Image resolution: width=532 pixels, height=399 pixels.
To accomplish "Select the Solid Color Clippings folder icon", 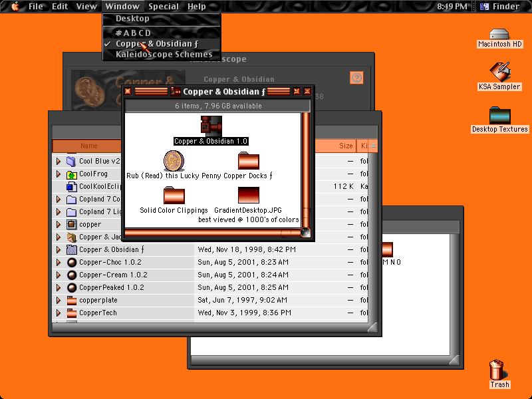I will (174, 196).
